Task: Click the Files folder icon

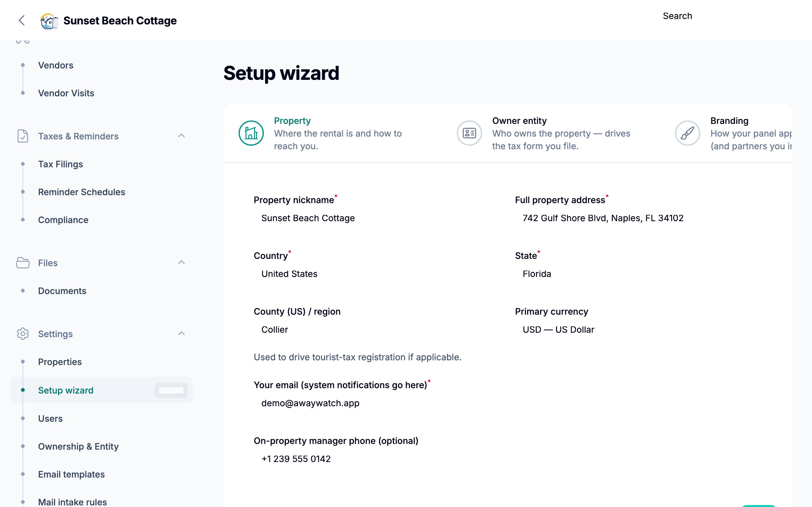Action: coord(23,263)
